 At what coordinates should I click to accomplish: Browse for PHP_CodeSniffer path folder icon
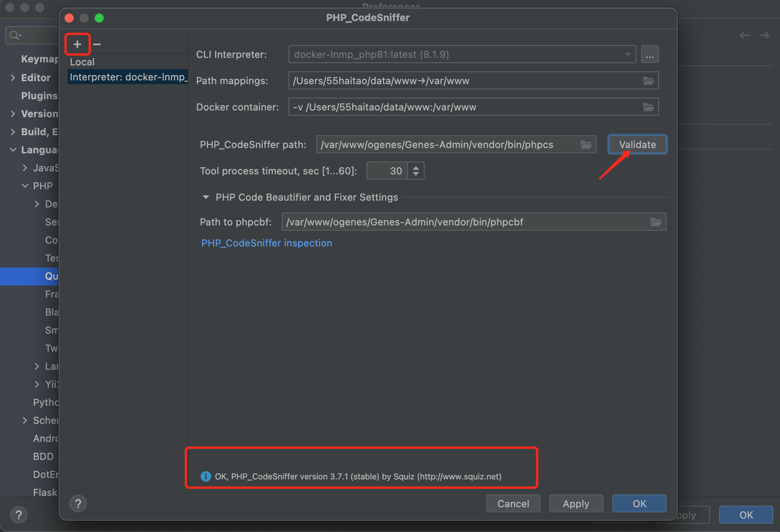(586, 145)
